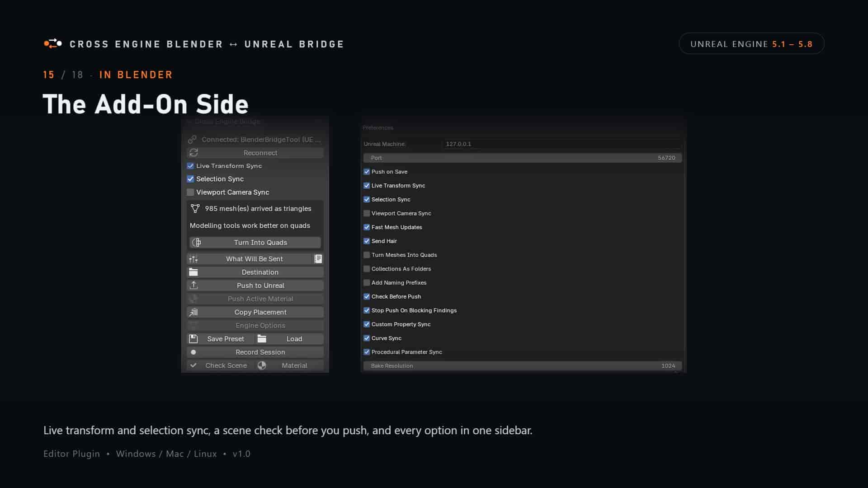Click the Load preset button
This screenshot has height=488, width=868.
pos(290,339)
